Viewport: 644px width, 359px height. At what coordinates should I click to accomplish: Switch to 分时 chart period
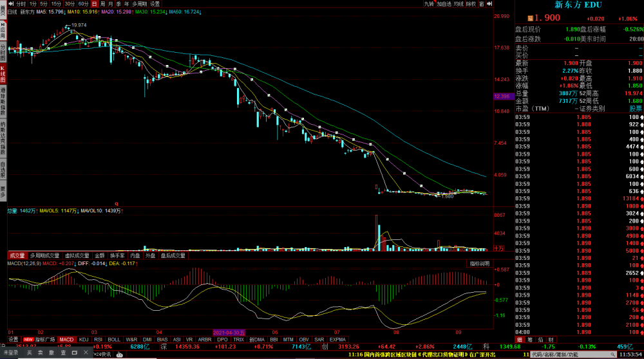(x=21, y=4)
